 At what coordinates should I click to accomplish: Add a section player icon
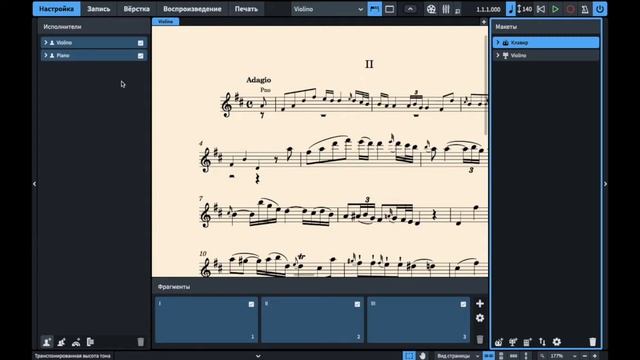tap(62, 342)
